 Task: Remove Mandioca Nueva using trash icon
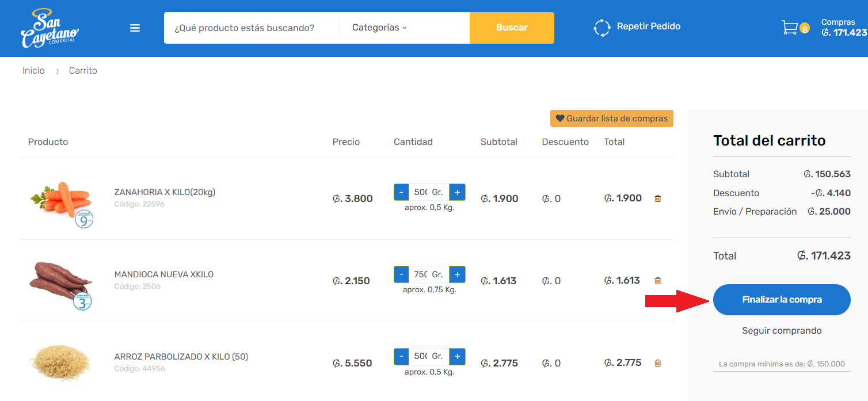point(658,281)
